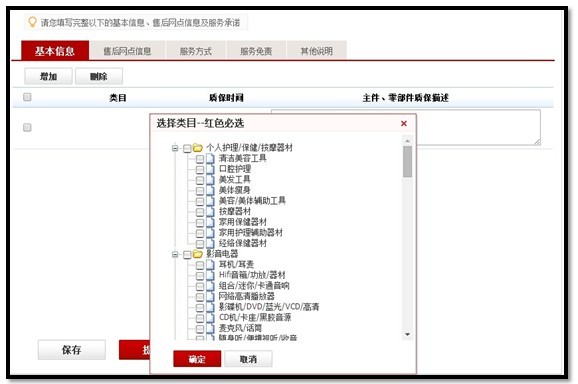Open the 服务方式 tab
578x384 pixels.
[196, 50]
